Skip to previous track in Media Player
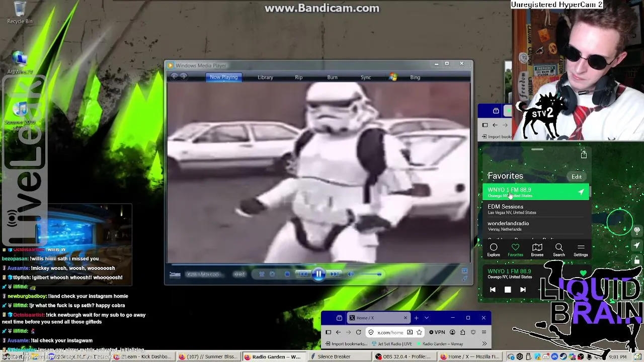Image resolution: width=644 pixels, height=362 pixels. (x=303, y=274)
